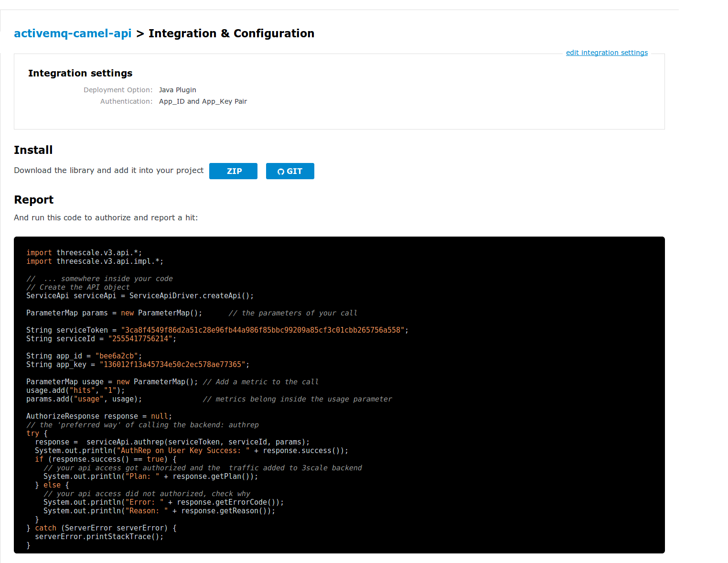Click the Integration settings heading
The height and width of the screenshot is (563, 728).
[x=80, y=73]
